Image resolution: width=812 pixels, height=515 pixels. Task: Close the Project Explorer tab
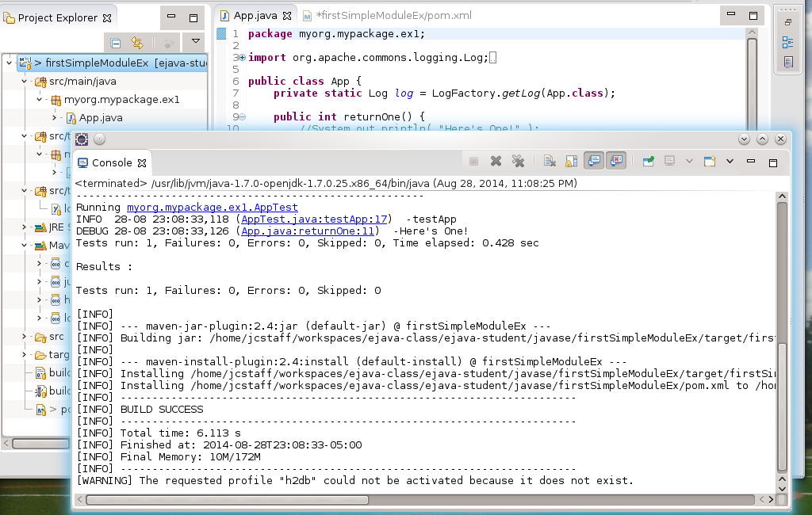pos(107,18)
